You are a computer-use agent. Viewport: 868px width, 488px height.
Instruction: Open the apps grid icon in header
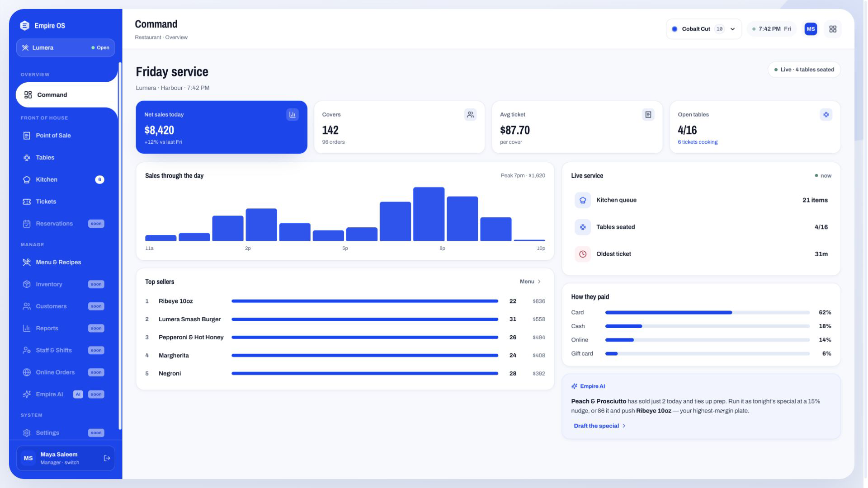(x=833, y=29)
